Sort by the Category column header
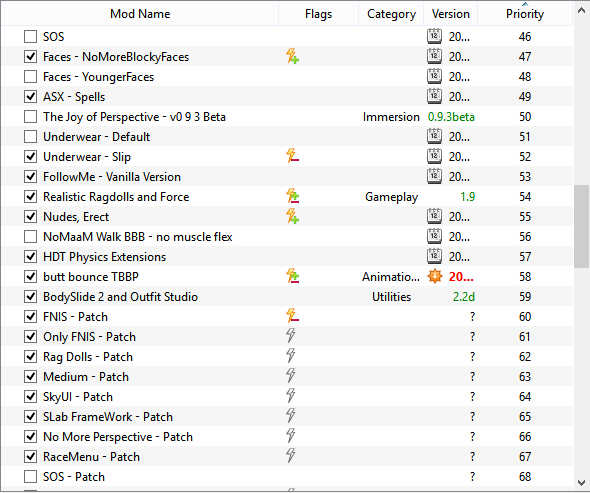The image size is (590, 493). click(x=391, y=14)
